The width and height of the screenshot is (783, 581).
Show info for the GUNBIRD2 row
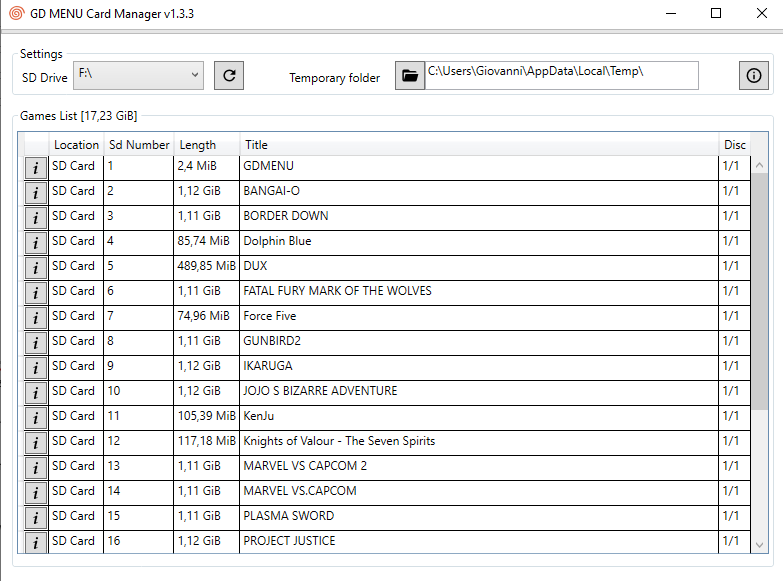pos(35,343)
